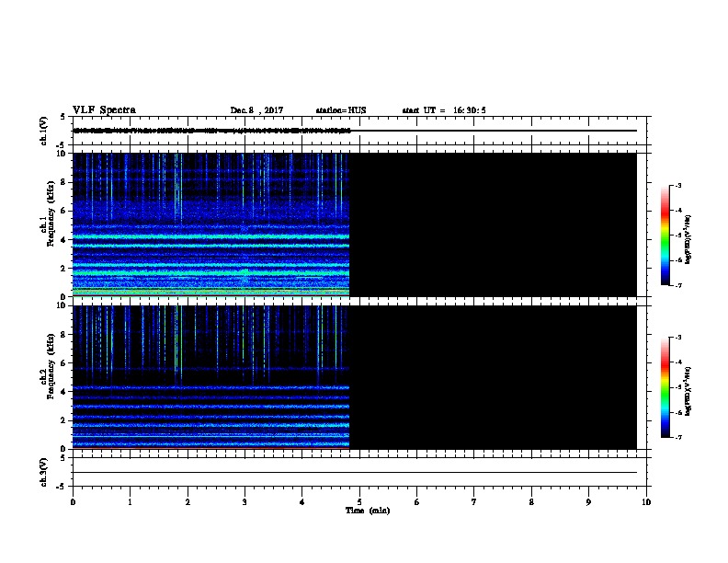The image size is (728, 563).
Task: Click the "Time (min)" x-axis label
Action: point(368,511)
